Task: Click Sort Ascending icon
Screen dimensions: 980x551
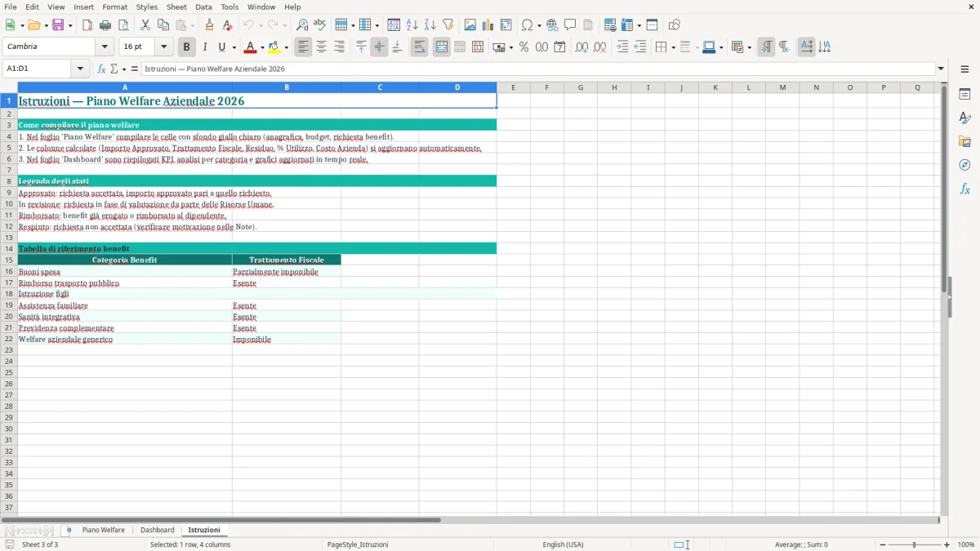Action: click(412, 25)
